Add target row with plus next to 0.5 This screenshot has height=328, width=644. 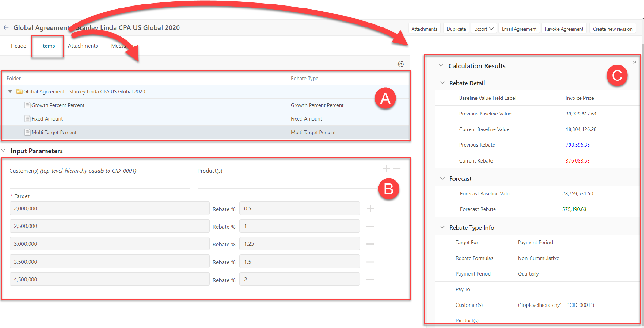370,209
